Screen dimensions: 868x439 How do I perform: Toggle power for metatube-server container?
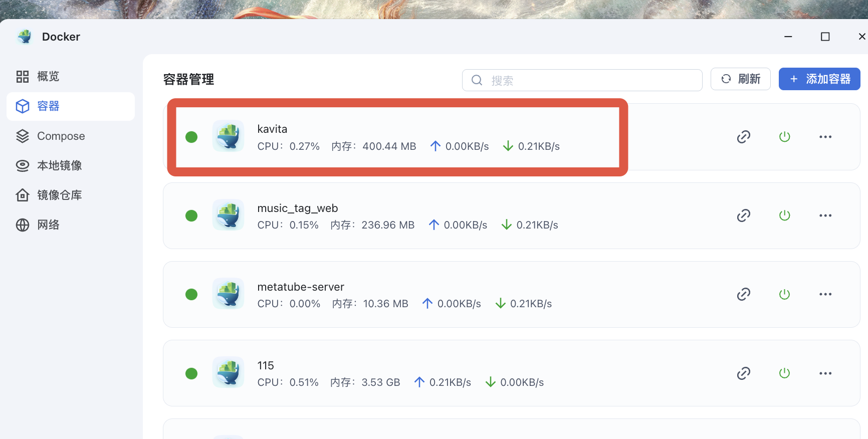tap(785, 294)
